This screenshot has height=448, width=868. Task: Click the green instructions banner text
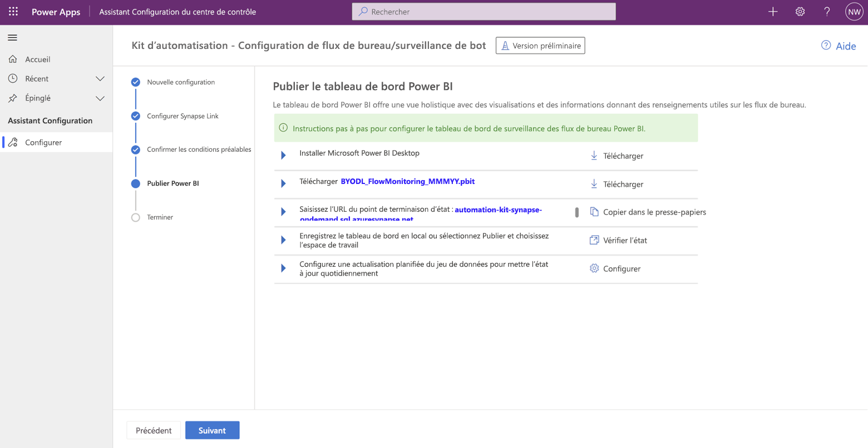(x=469, y=128)
